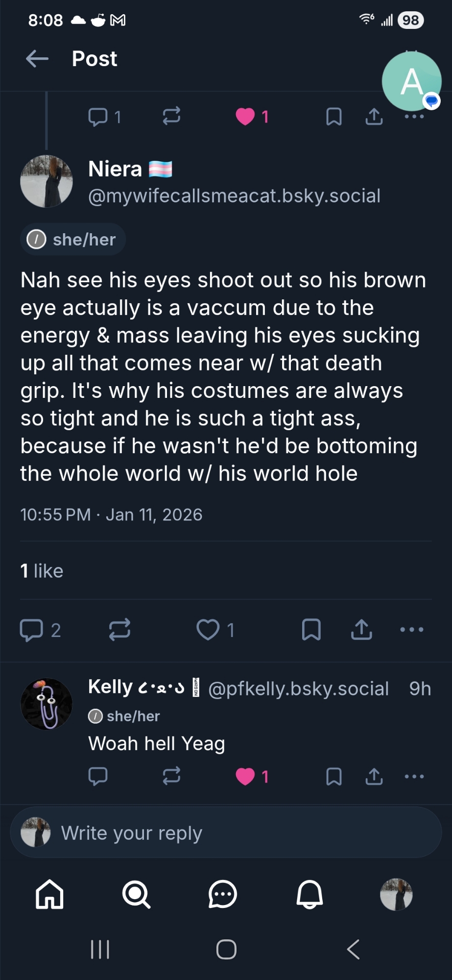Open more options on the parent post above
Screen dimensions: 452x980
tap(414, 117)
